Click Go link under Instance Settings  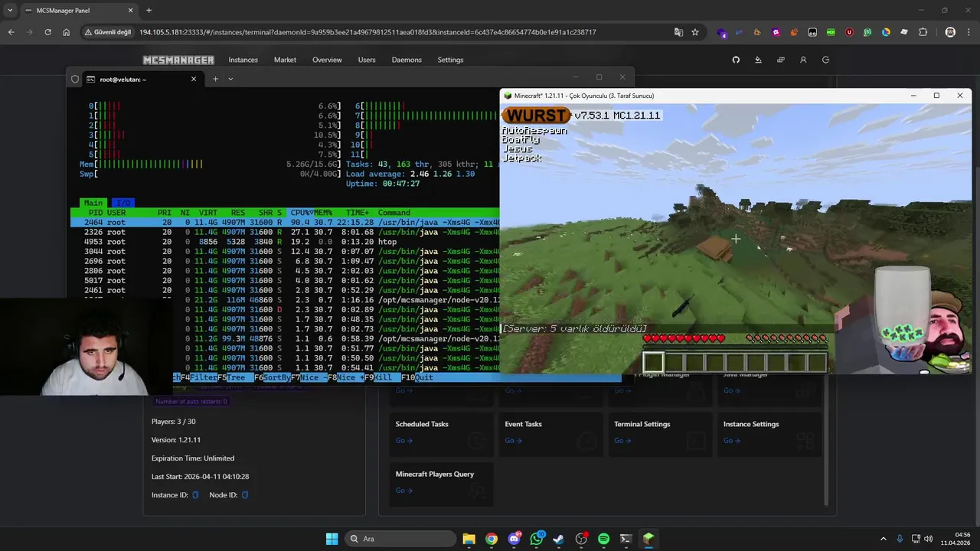[732, 441]
